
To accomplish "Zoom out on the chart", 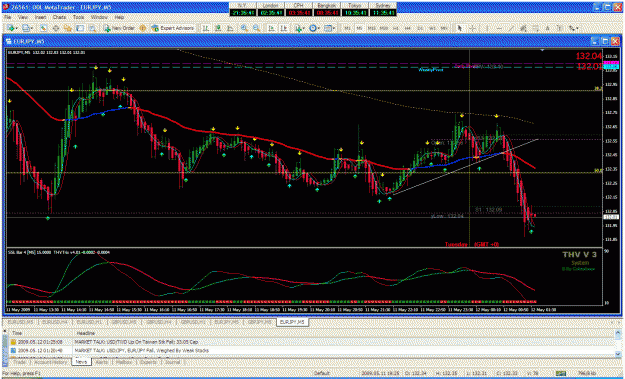I will [256, 28].
